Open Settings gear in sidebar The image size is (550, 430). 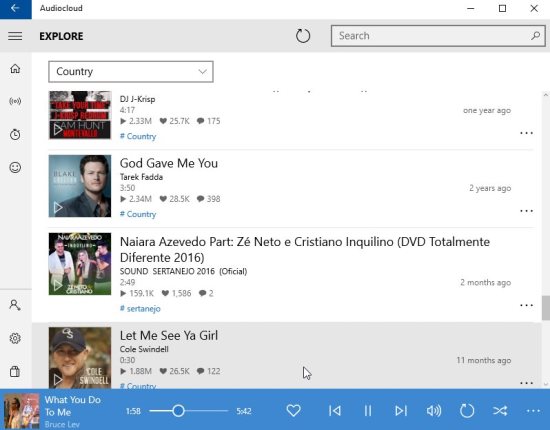click(15, 338)
